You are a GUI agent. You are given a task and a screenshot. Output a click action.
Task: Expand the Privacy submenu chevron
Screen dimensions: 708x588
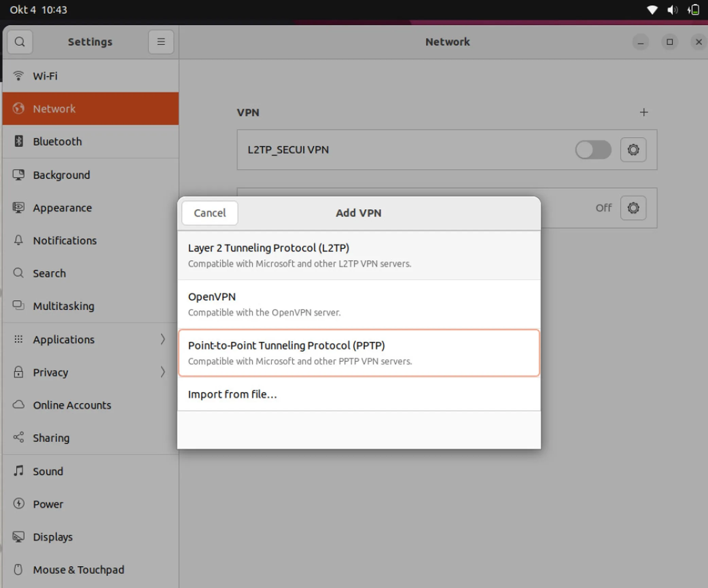163,372
